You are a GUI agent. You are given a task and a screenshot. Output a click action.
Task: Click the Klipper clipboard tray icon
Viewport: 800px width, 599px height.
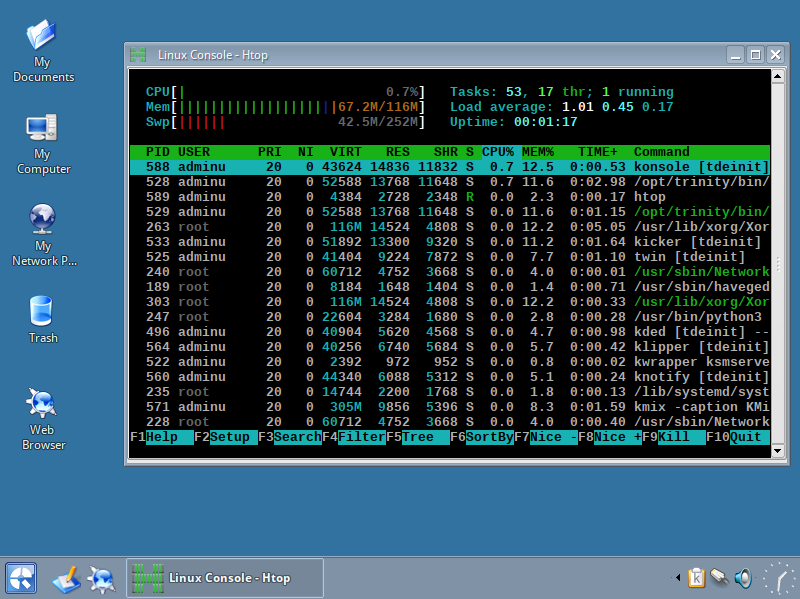[696, 578]
